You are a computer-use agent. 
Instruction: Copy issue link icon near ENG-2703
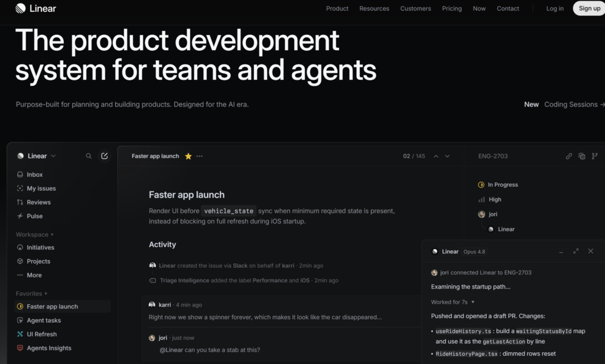click(x=569, y=156)
